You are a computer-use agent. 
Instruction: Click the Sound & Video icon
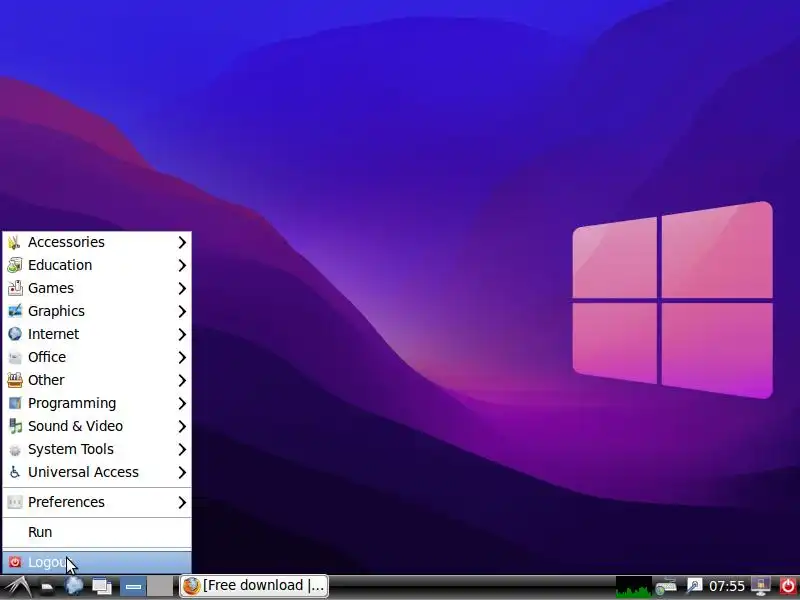pyautogui.click(x=15, y=426)
